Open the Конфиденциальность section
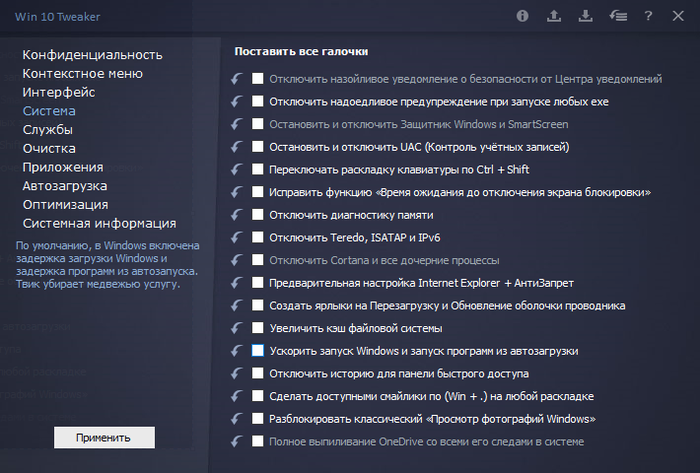The height and width of the screenshot is (473, 700). coord(92,54)
